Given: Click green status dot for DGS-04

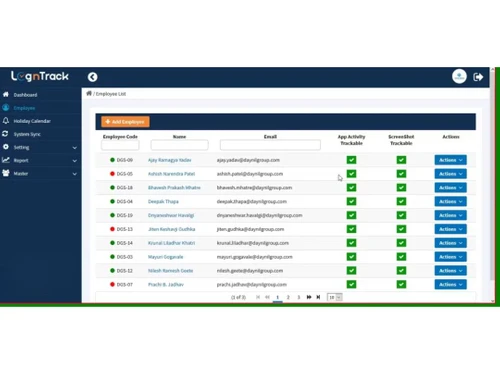Looking at the screenshot, I should 112,201.
